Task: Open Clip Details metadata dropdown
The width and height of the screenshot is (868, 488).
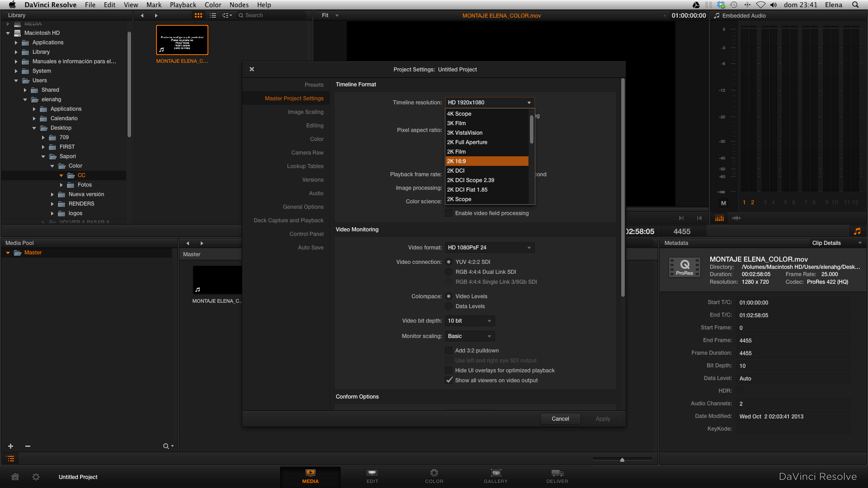Action: pyautogui.click(x=837, y=243)
